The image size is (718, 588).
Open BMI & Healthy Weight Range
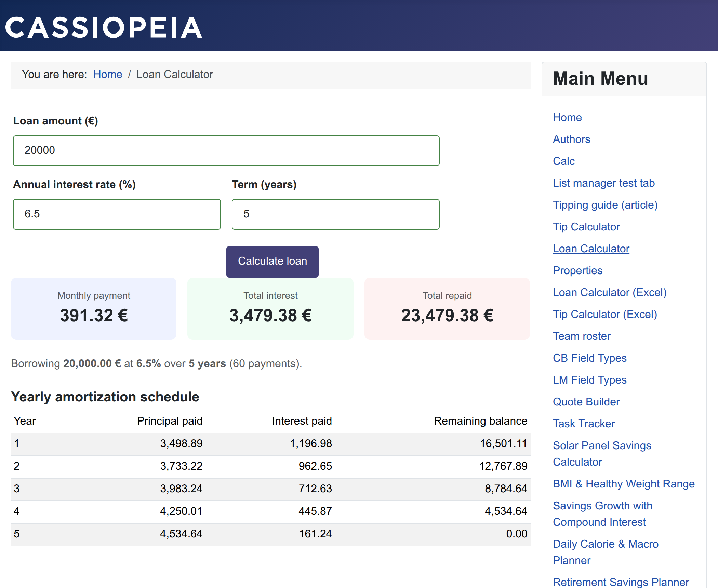point(624,484)
